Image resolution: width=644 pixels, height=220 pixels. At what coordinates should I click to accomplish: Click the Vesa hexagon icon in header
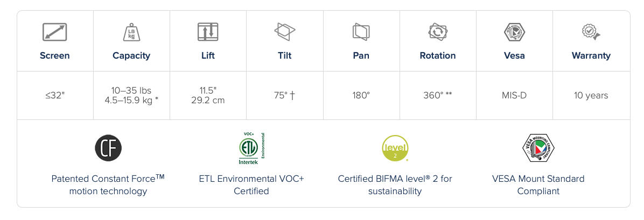(x=514, y=32)
